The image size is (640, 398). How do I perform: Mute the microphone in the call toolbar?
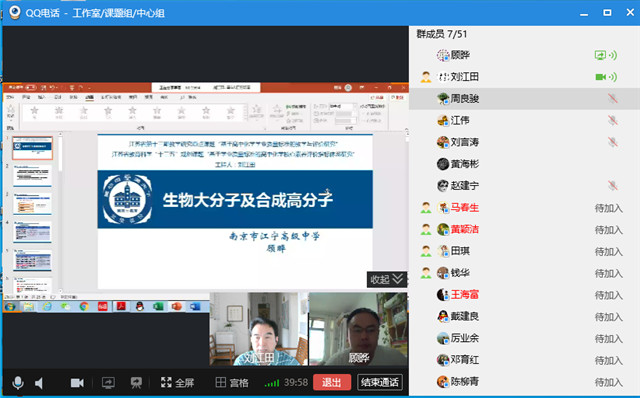coord(18,383)
